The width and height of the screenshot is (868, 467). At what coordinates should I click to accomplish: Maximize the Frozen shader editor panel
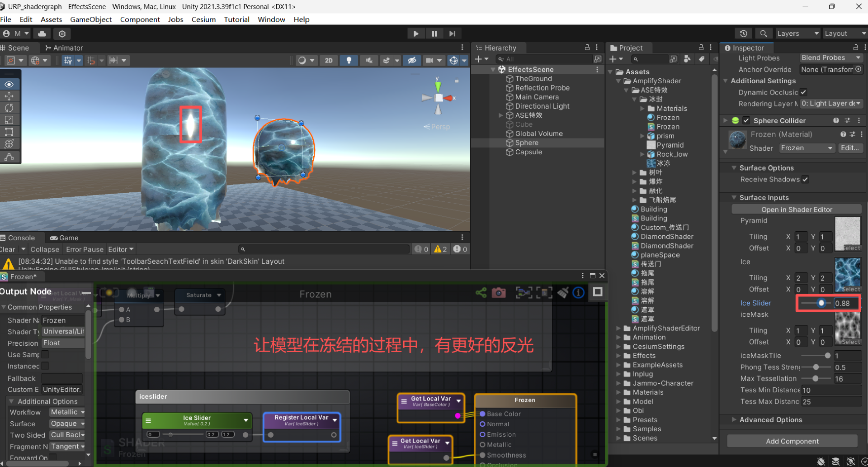[592, 276]
